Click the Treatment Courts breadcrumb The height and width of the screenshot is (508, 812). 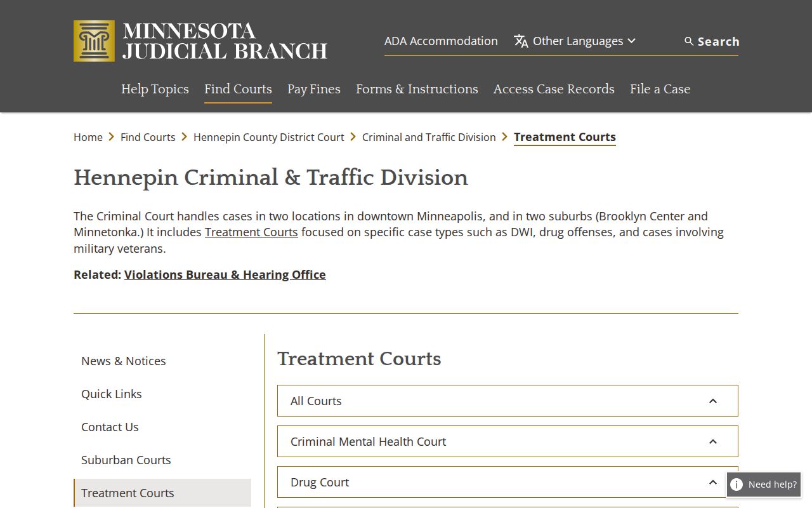pyautogui.click(x=565, y=137)
